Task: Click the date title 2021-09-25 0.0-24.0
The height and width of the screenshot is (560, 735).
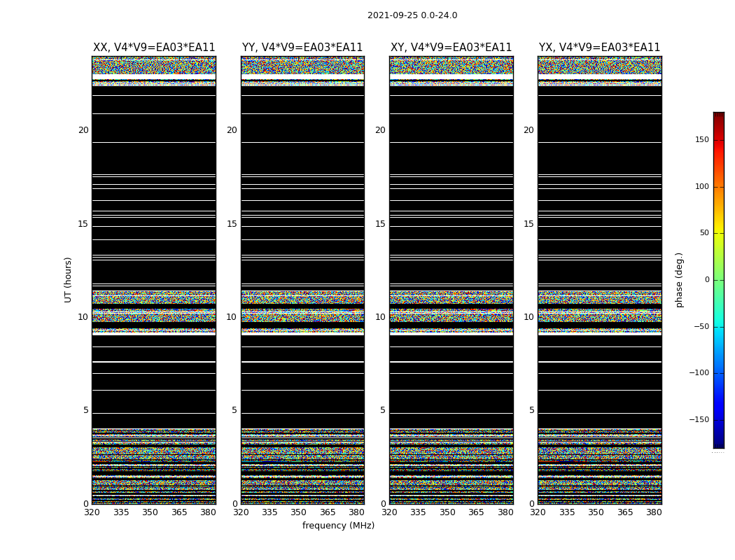Action: tap(412, 15)
